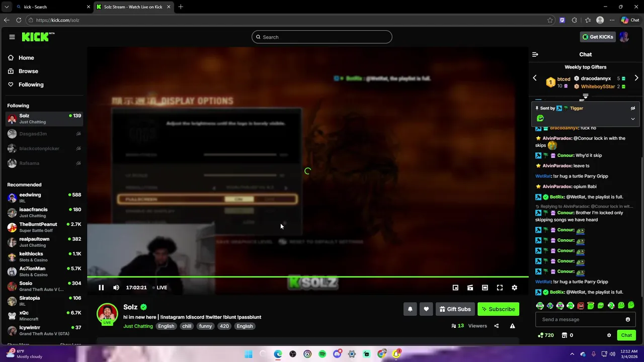Open OBS Studio from taskbar
644x362 pixels.
click(293, 354)
